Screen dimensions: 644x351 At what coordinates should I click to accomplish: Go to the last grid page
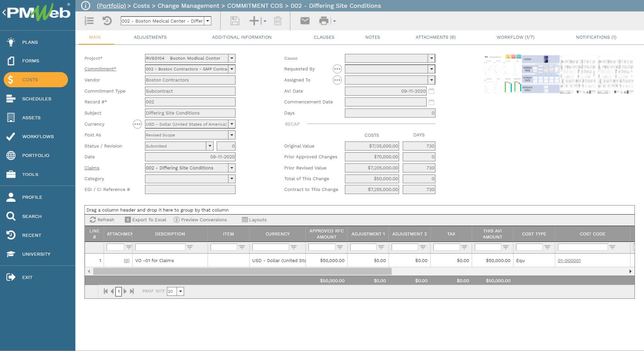[x=132, y=291]
